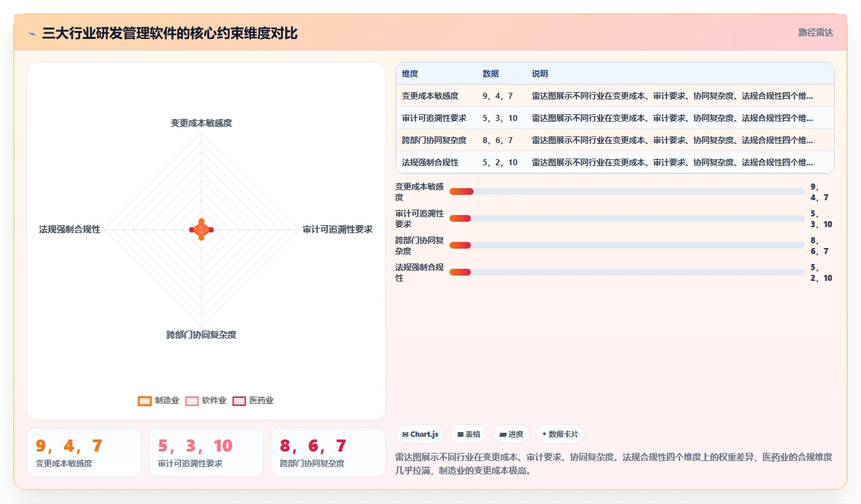Toggle the 医药业 legend entry
Screen dimensions: 861x504
(253, 401)
